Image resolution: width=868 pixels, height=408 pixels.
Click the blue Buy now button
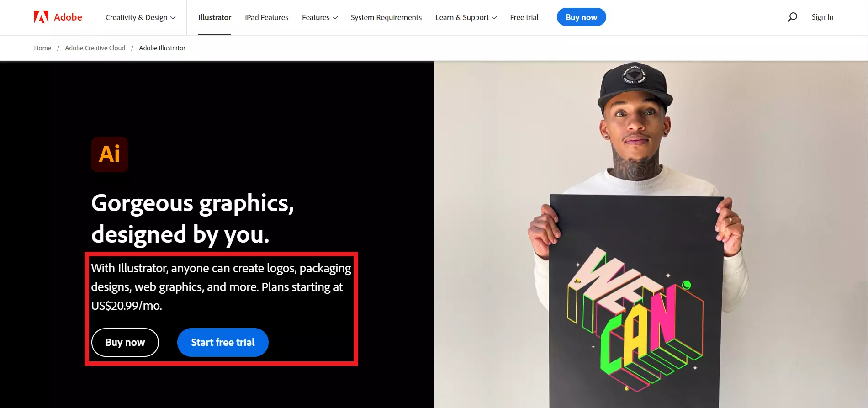(x=581, y=17)
